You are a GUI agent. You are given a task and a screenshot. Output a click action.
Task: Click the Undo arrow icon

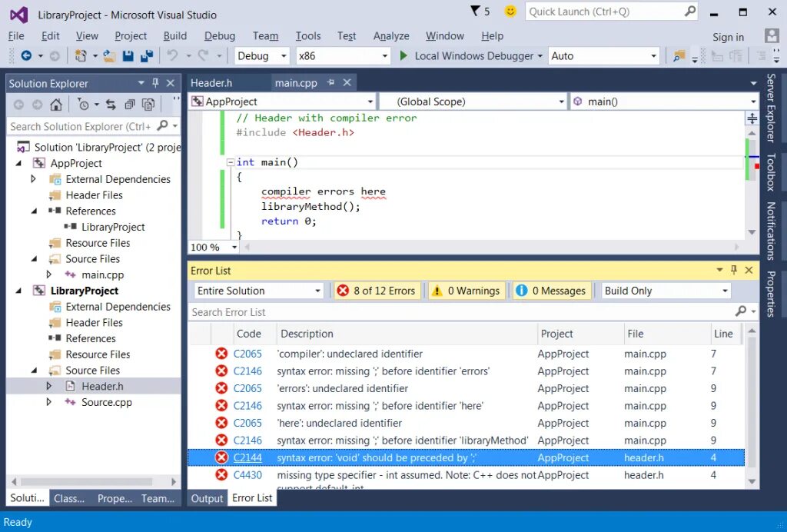click(x=172, y=55)
